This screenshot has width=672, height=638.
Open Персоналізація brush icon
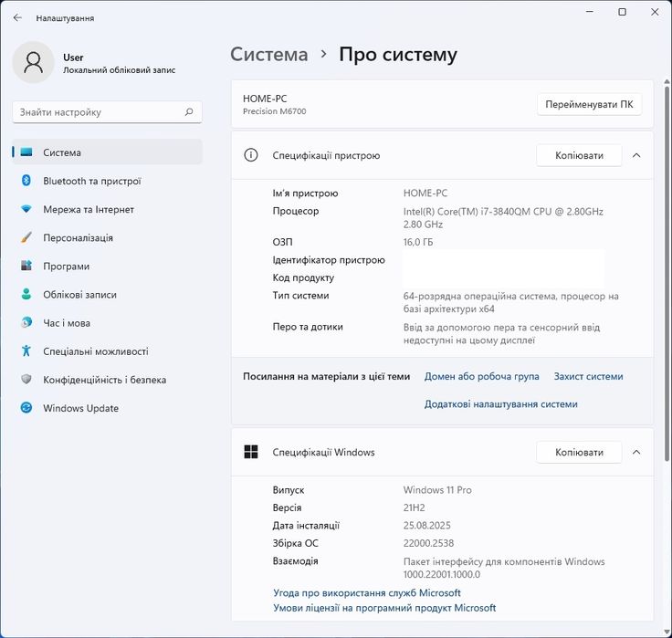pos(26,237)
